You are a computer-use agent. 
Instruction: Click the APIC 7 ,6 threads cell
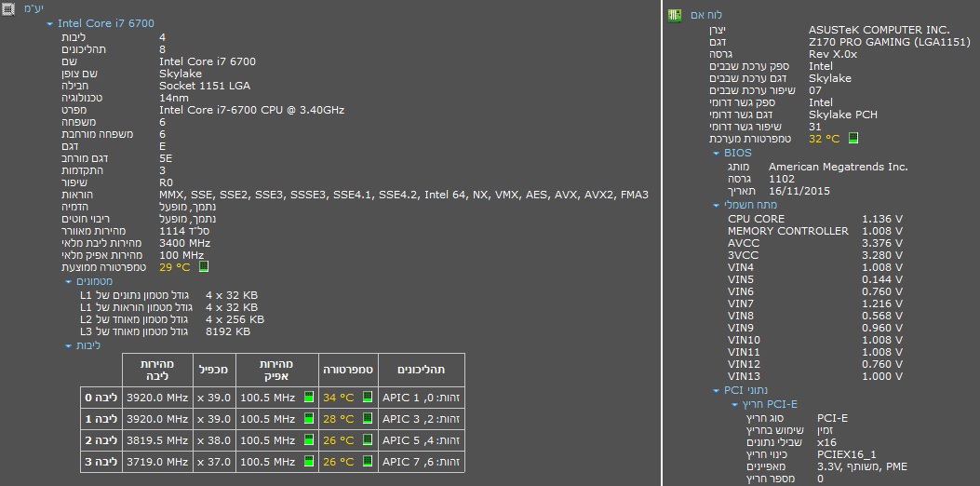point(422,462)
